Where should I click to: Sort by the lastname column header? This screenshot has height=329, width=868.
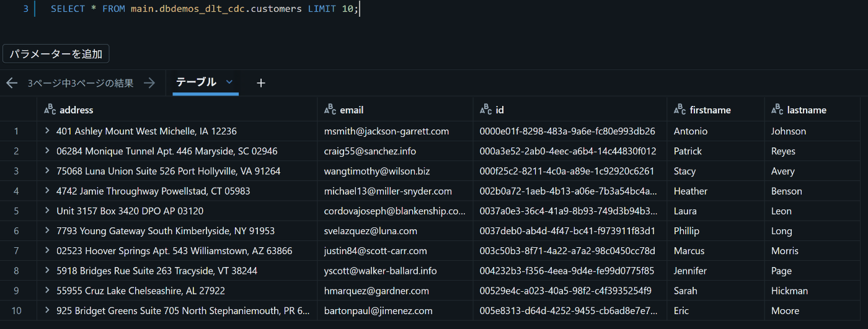[807, 110]
